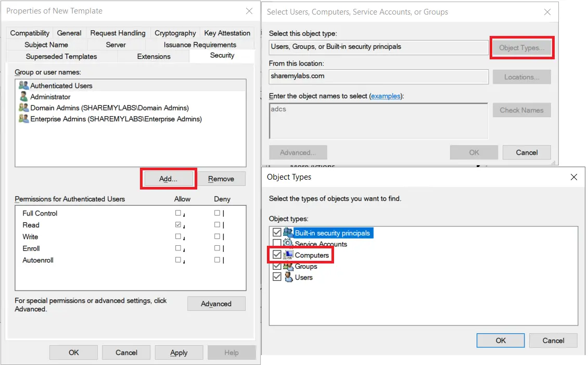Click the Service Accounts gear icon
588x365 pixels.
(x=288, y=244)
